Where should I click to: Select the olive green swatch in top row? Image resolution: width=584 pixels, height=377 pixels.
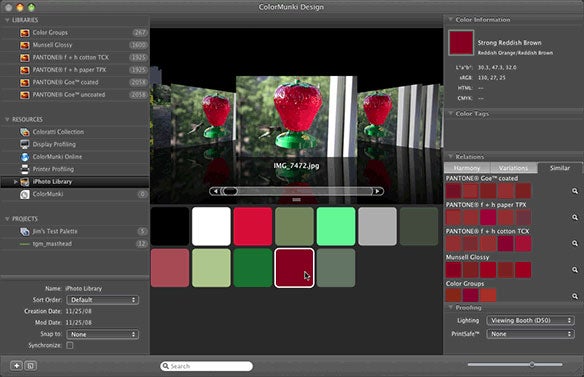[x=294, y=226]
